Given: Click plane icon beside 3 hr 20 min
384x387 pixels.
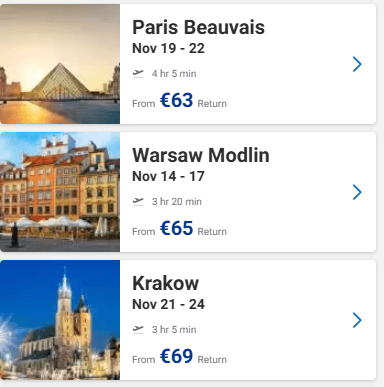Looking at the screenshot, I should pos(138,201).
